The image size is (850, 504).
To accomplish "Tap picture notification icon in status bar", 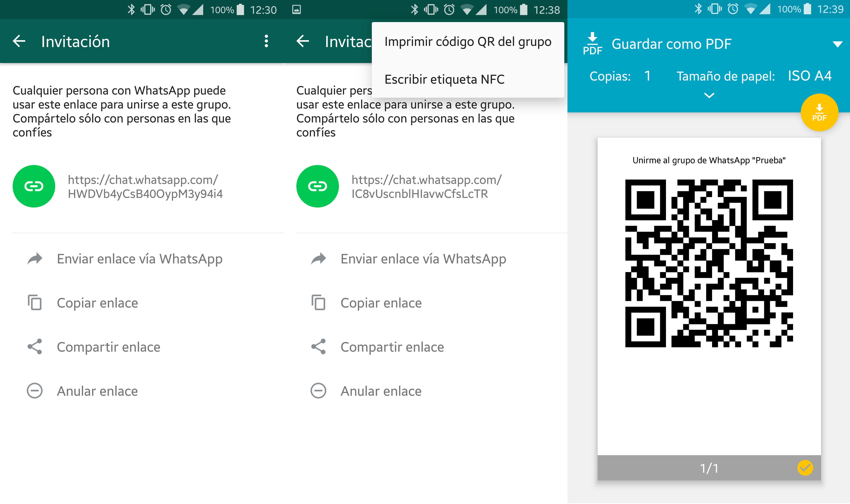I will pos(296,10).
